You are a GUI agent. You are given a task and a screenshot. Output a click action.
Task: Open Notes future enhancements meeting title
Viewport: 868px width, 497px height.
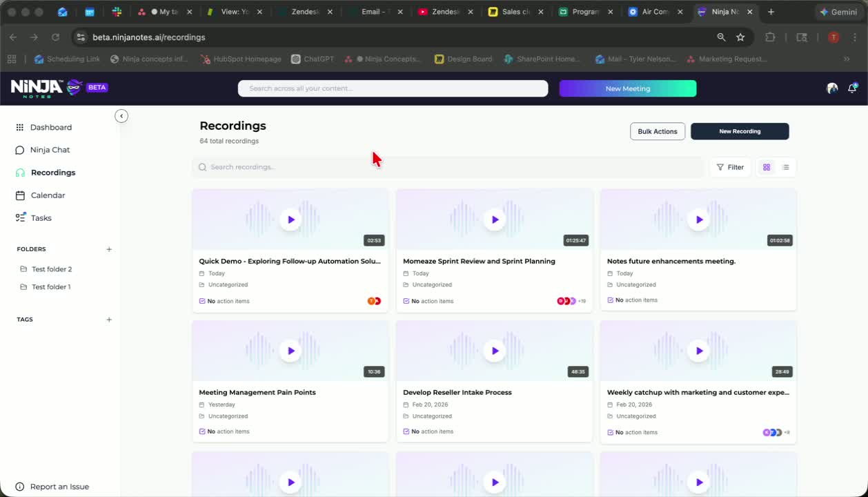point(671,261)
